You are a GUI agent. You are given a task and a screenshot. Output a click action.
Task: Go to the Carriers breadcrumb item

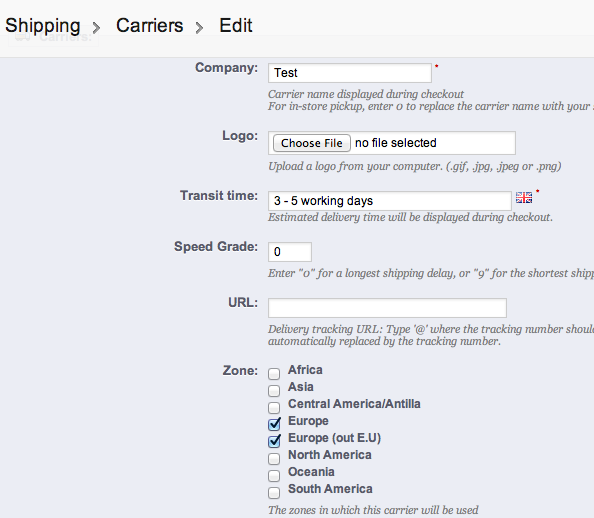pos(150,26)
